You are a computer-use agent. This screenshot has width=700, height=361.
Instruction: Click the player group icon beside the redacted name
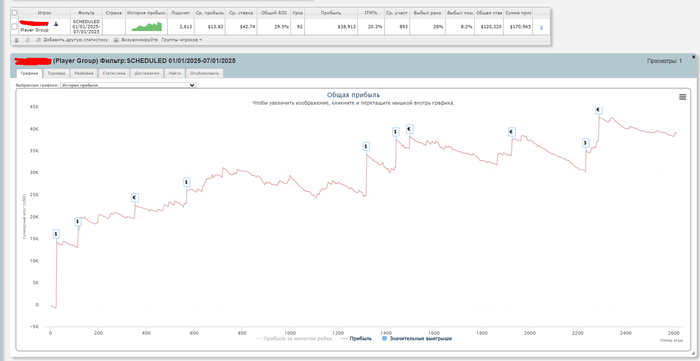tap(56, 24)
